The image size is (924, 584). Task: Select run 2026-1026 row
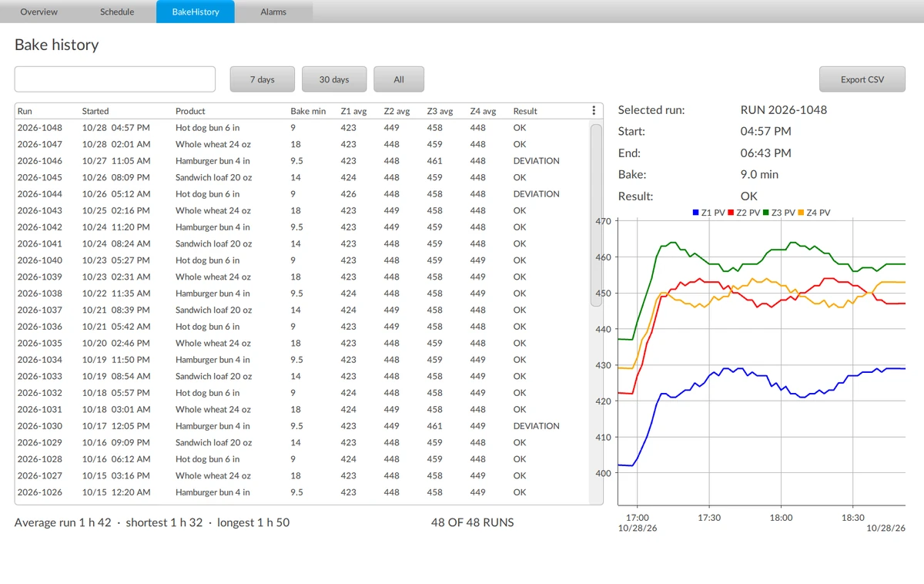tap(302, 492)
